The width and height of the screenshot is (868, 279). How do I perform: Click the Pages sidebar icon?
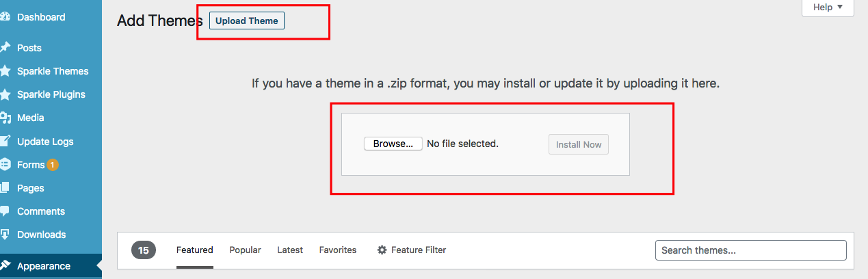[x=5, y=188]
